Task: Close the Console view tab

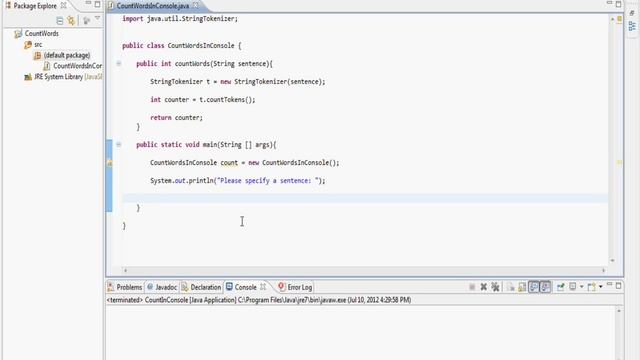Action: point(263,287)
